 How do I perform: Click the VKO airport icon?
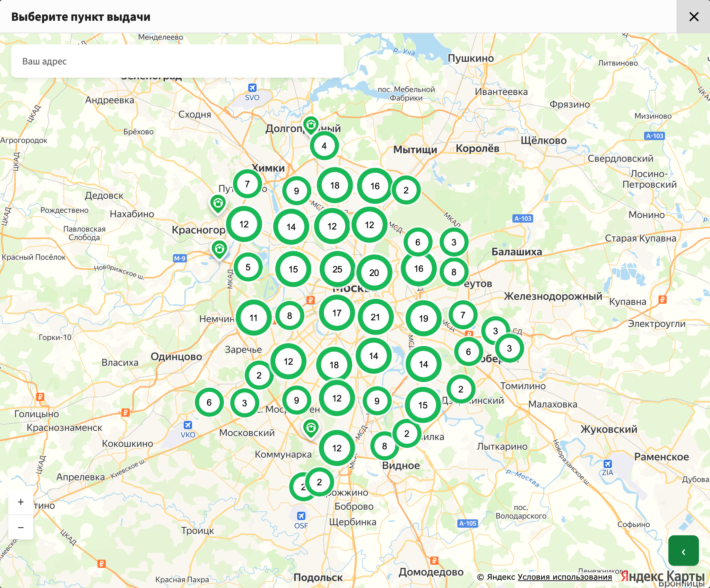coord(188,425)
